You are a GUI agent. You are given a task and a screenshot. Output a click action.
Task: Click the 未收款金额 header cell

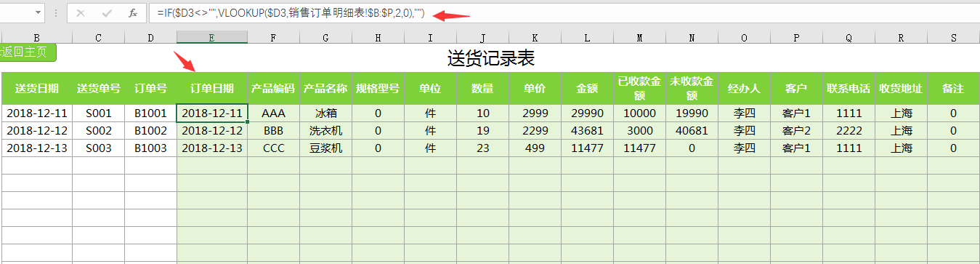(692, 88)
